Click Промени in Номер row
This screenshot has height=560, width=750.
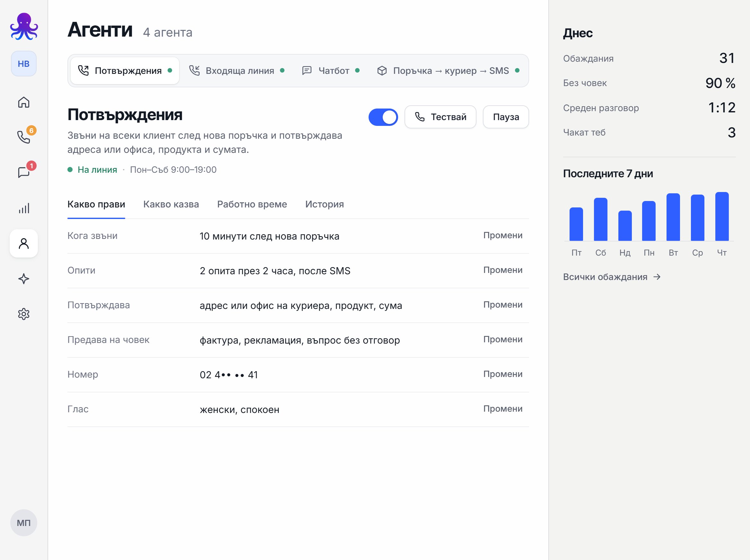[502, 374]
